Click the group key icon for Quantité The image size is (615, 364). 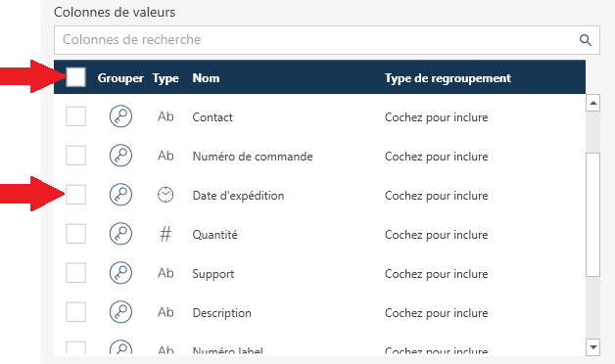(120, 234)
